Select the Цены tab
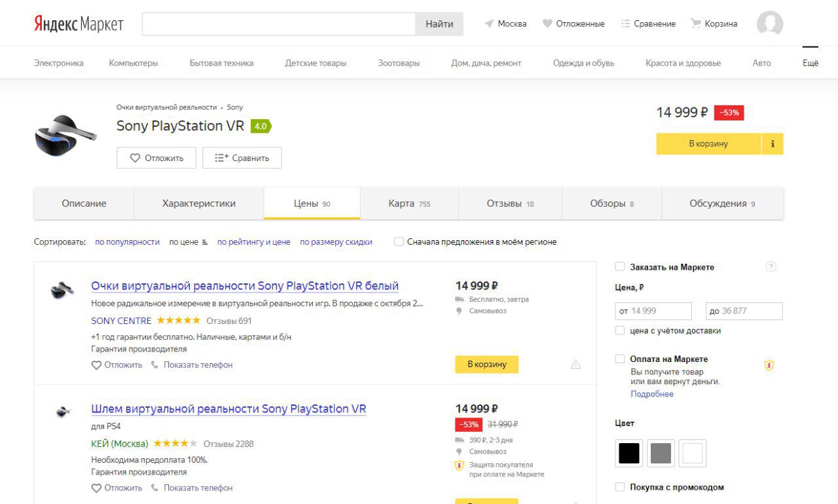Image resolution: width=838 pixels, height=504 pixels. pyautogui.click(x=312, y=204)
